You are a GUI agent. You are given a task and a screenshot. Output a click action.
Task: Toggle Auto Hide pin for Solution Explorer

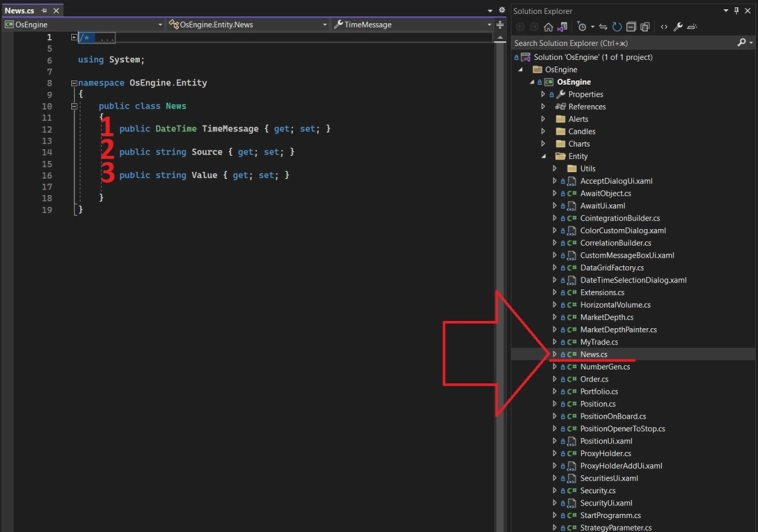[737, 11]
